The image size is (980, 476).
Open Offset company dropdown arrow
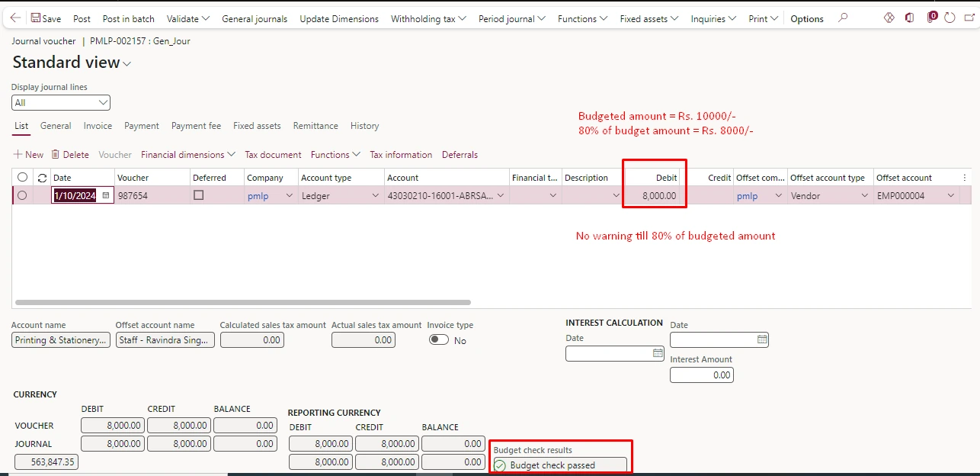coord(778,196)
